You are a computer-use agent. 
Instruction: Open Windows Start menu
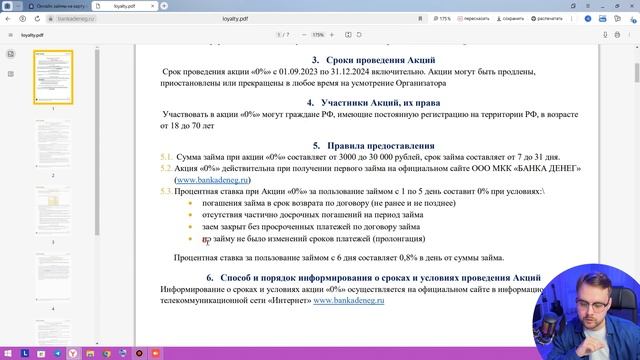click(x=8, y=353)
